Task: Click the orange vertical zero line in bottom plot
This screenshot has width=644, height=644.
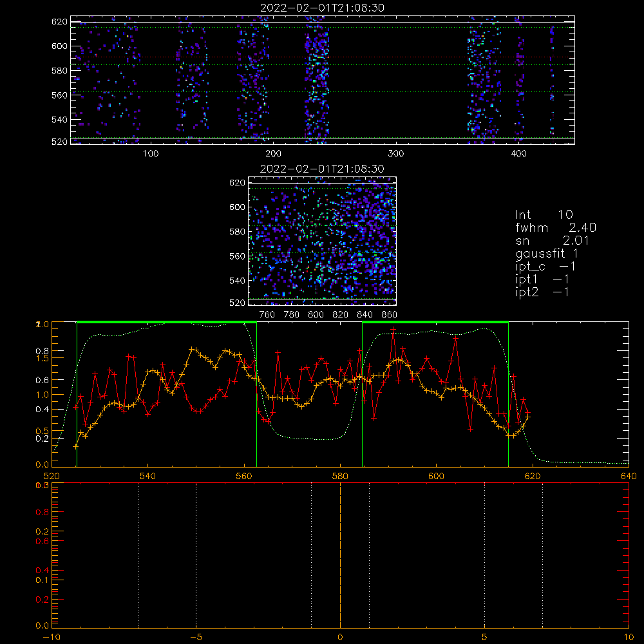Action: [340, 554]
